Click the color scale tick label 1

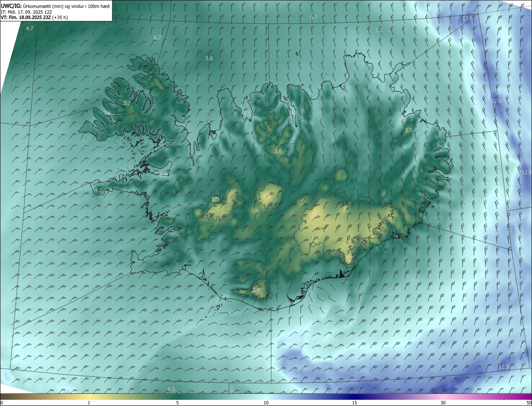tap(89, 403)
